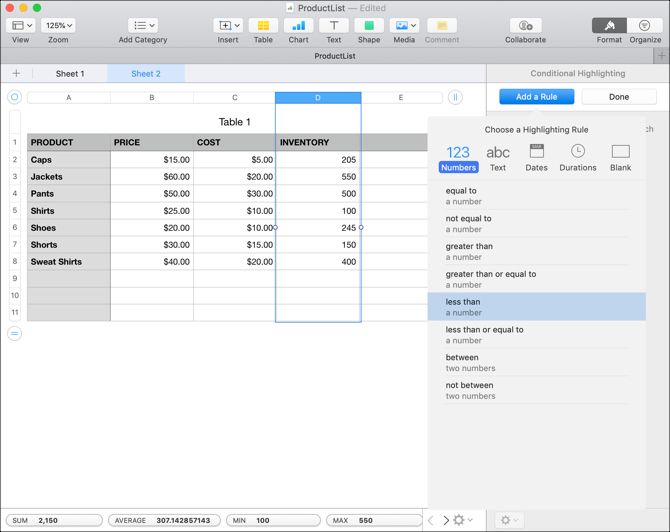Click the Done button

click(619, 97)
